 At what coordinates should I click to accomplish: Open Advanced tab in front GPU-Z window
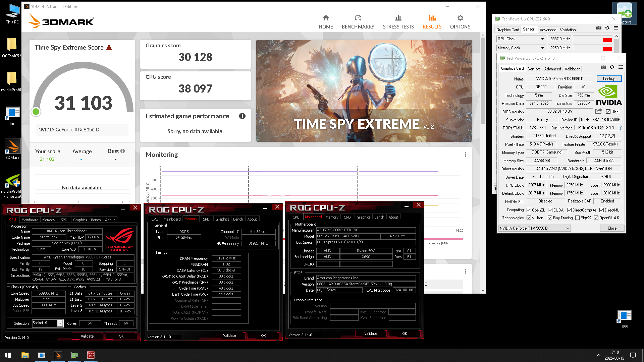pos(552,69)
